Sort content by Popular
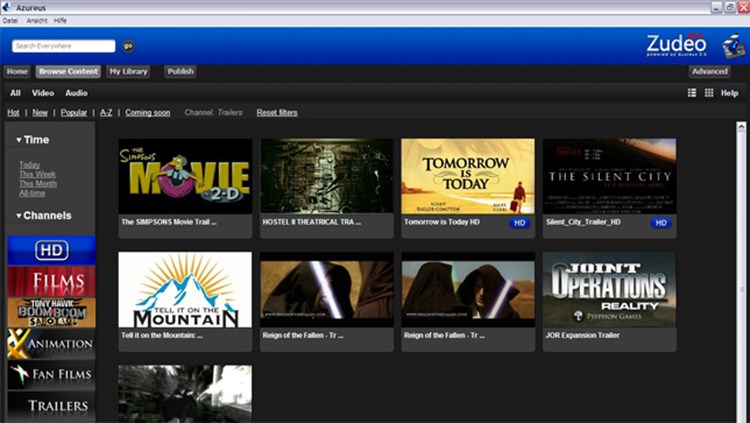Image resolution: width=750 pixels, height=423 pixels. (74, 112)
